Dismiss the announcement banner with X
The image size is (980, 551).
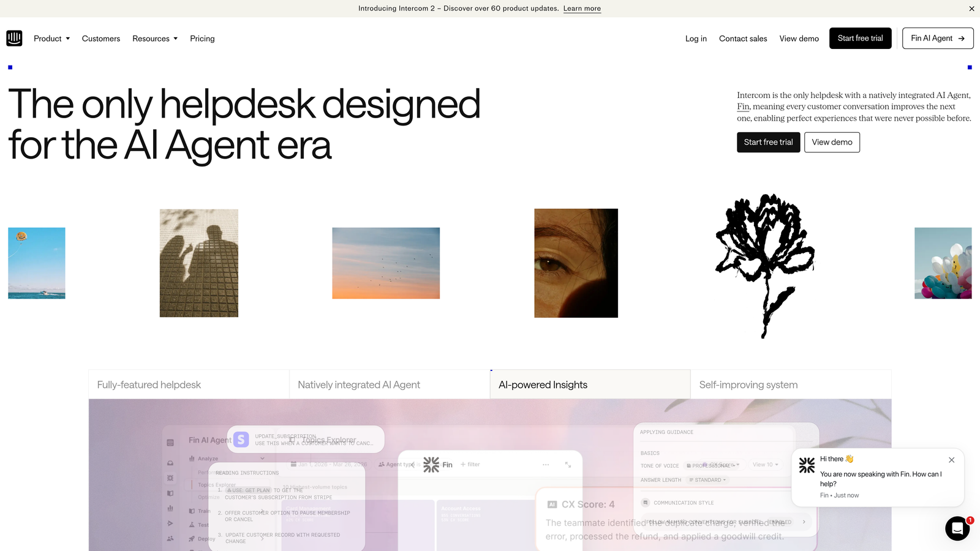[x=971, y=9]
